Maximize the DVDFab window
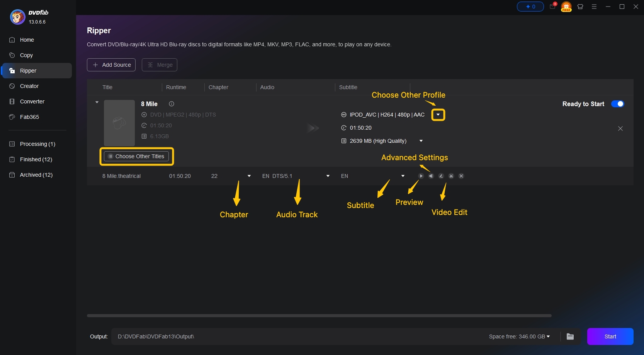Viewport: 644px width, 355px height. click(622, 7)
